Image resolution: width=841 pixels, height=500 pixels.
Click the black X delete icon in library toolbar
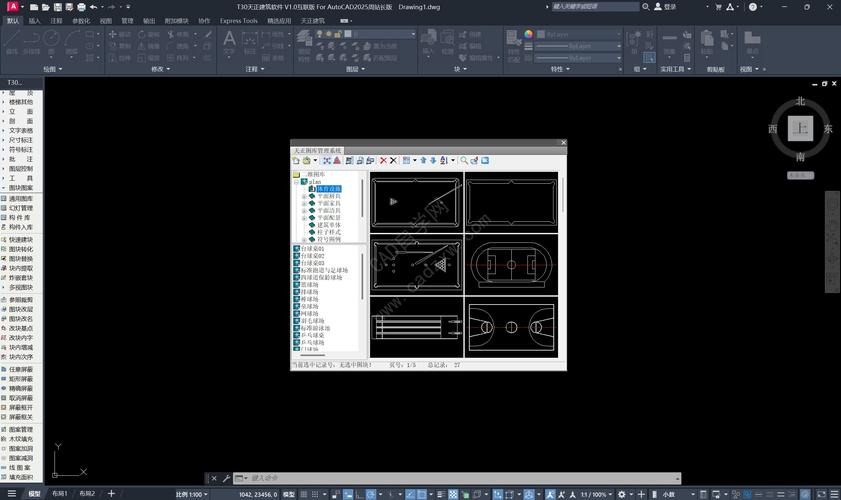pyautogui.click(x=393, y=160)
